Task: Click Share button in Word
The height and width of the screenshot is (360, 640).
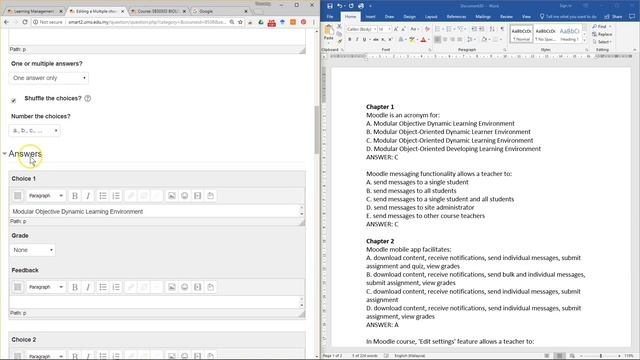Action: pyautogui.click(x=613, y=17)
